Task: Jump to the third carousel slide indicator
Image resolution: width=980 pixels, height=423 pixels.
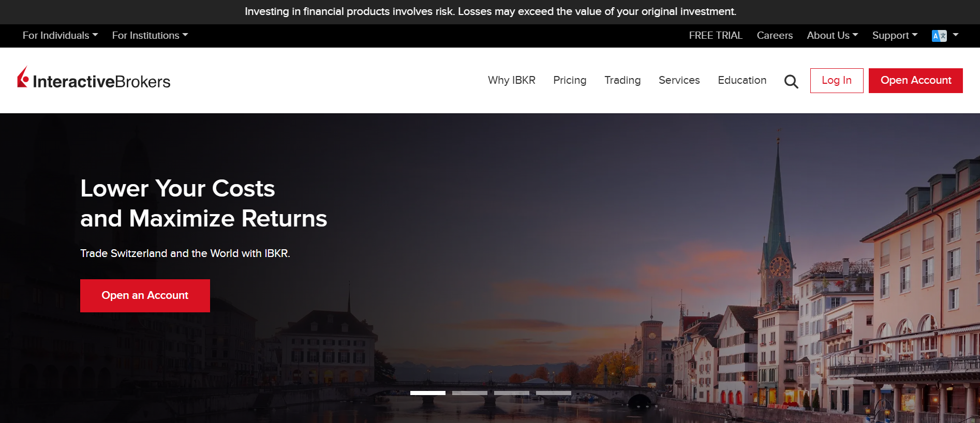Action: point(512,393)
